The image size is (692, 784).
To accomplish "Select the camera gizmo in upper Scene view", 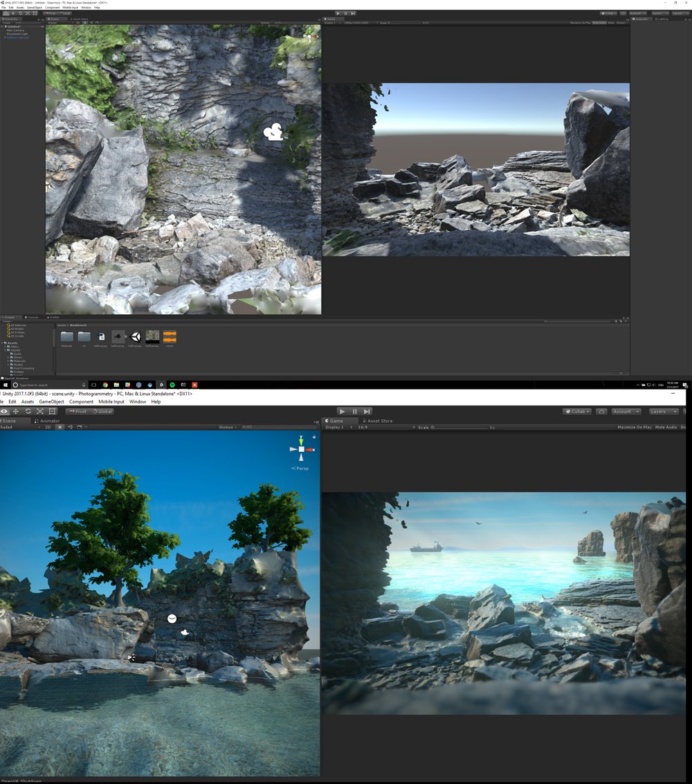I will 273,132.
